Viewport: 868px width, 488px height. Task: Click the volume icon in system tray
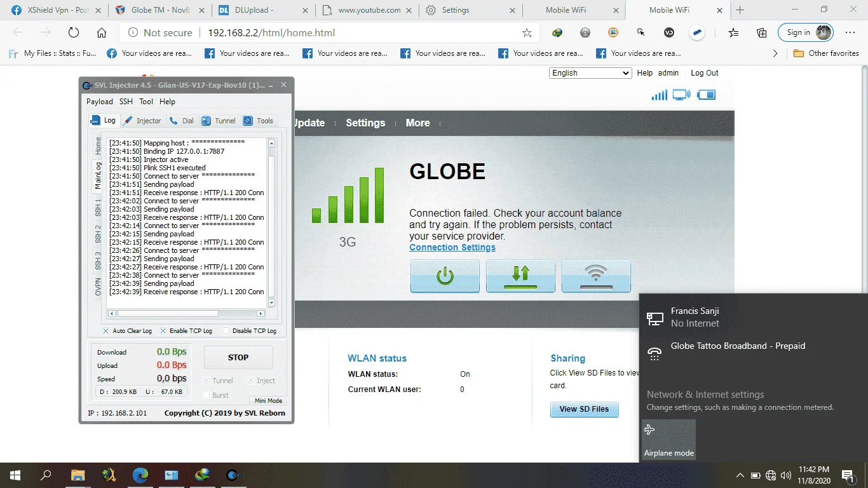coord(786,475)
